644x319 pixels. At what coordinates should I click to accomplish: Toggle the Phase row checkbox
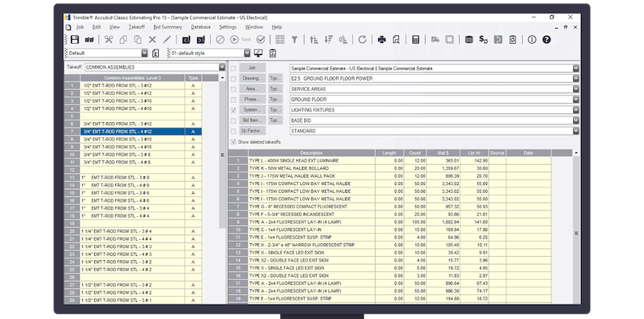[x=233, y=100]
